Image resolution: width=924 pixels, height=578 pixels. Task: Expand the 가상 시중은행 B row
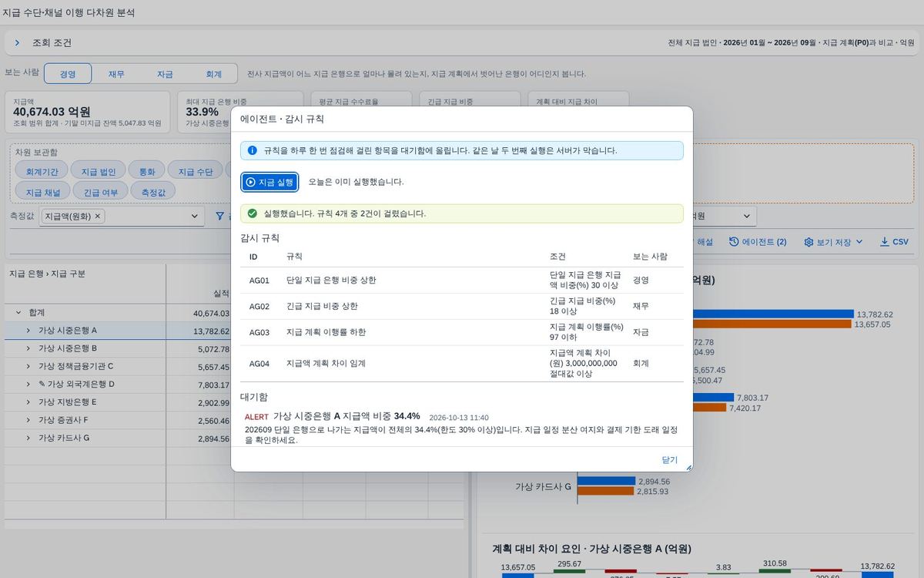pos(28,348)
